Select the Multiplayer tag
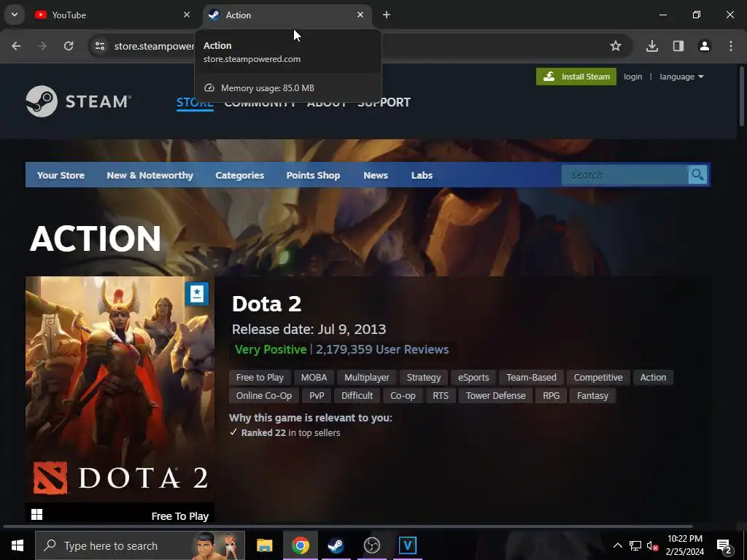The image size is (747, 560). [367, 378]
